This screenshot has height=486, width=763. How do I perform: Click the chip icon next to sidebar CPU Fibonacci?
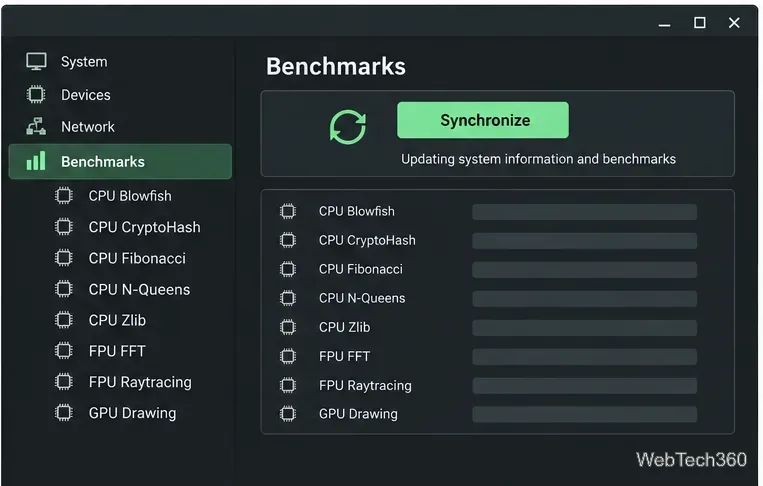[64, 258]
